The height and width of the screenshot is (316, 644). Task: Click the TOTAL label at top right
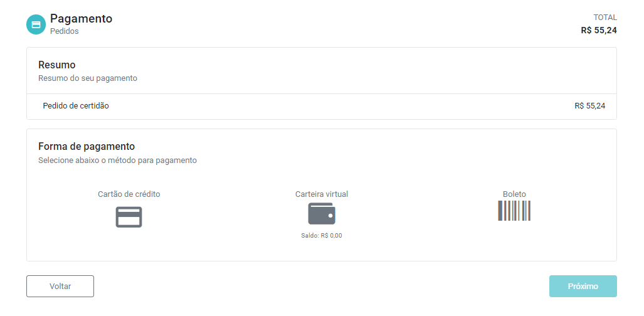605,18
